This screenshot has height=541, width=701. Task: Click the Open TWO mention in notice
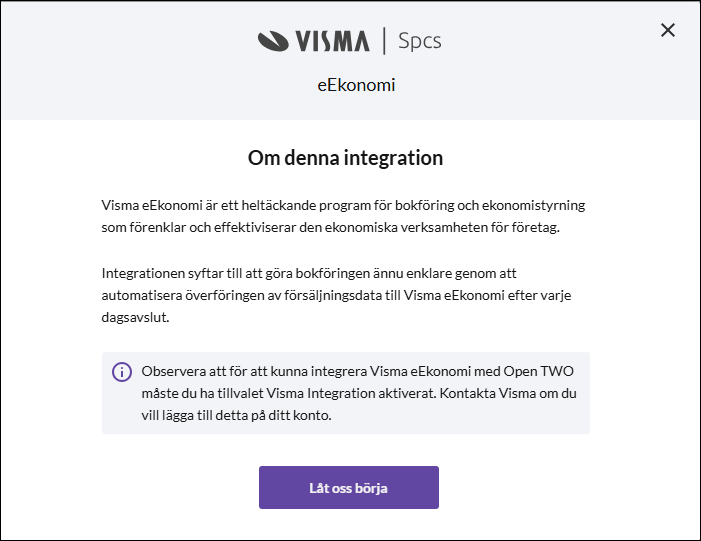click(538, 371)
